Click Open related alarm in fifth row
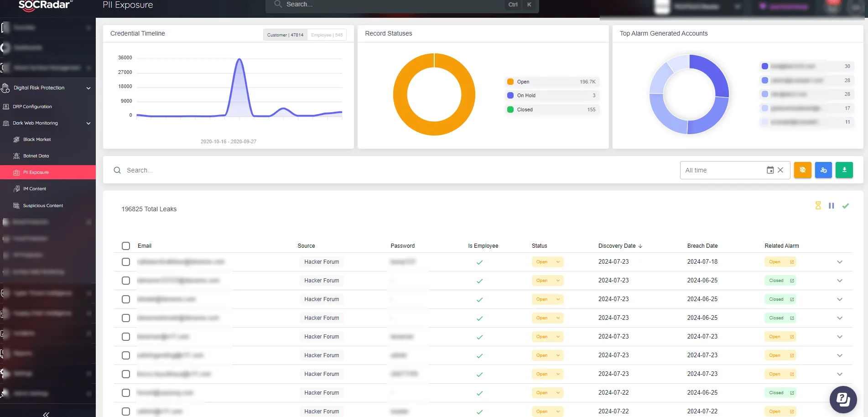This screenshot has height=417, width=868. [x=780, y=337]
